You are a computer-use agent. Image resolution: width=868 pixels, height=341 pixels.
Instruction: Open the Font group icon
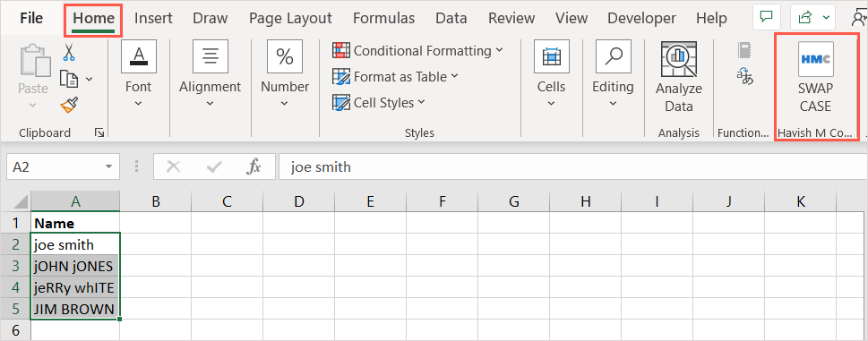[138, 56]
